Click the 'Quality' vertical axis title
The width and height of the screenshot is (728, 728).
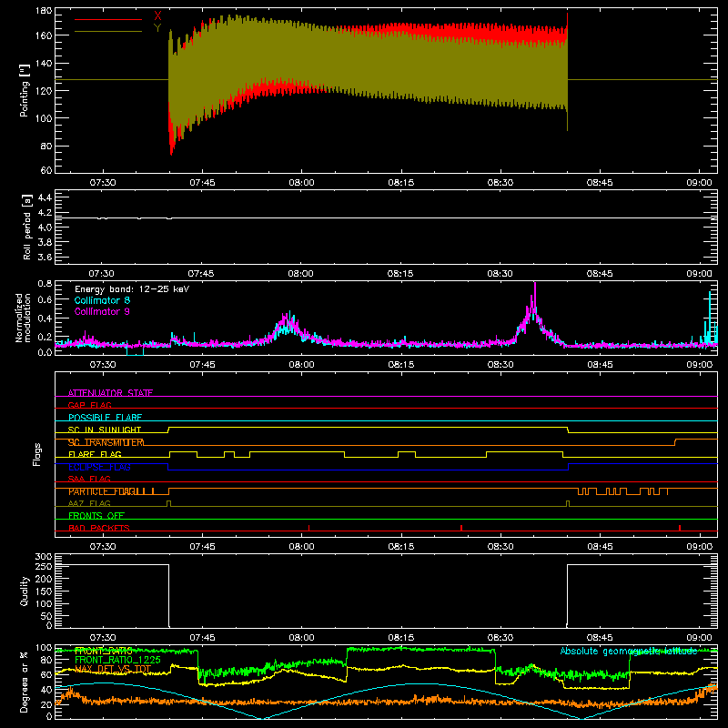(25, 591)
